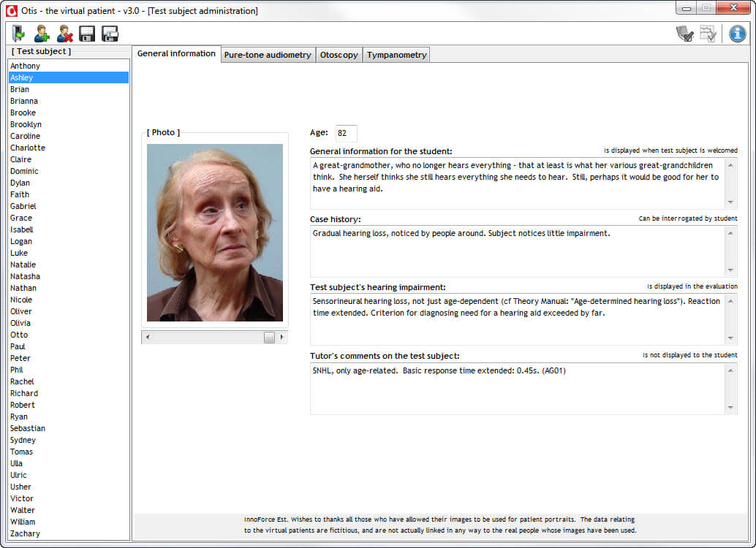Choose Gabriel from the subject list

pyautogui.click(x=69, y=206)
